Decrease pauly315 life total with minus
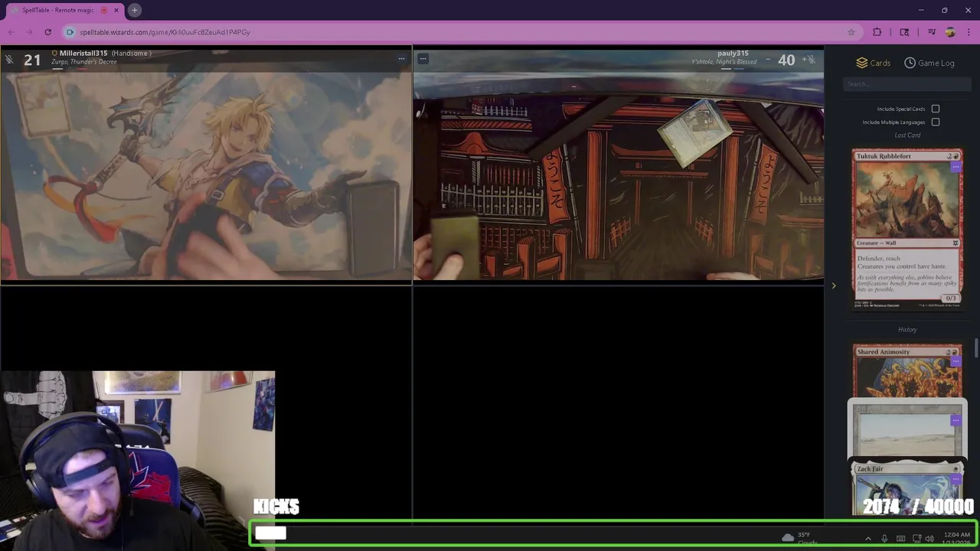This screenshot has width=980, height=551. coord(768,60)
